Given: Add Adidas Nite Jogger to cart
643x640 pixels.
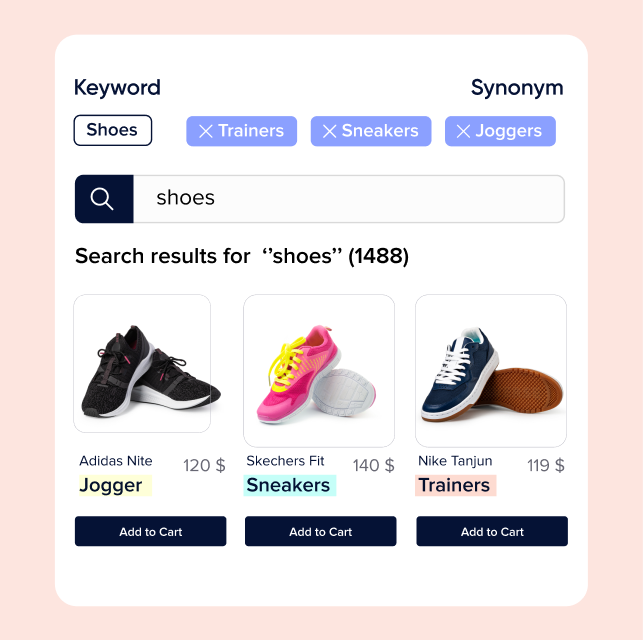Looking at the screenshot, I should 150,531.
